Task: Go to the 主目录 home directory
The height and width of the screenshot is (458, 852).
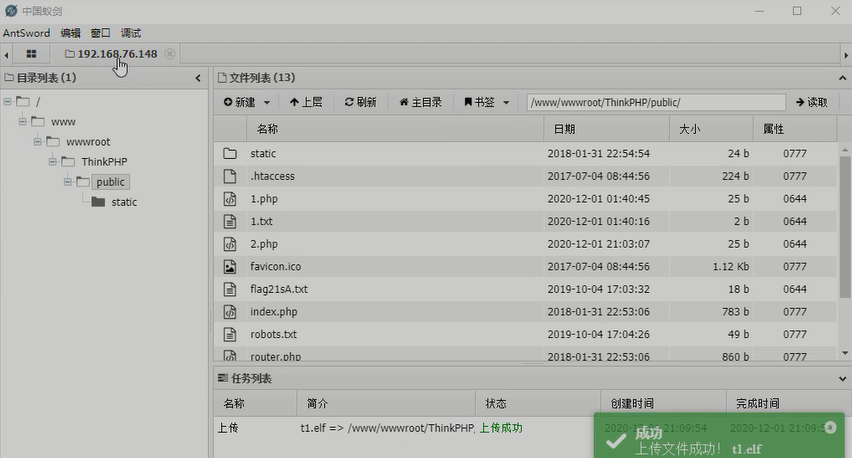Action: 421,102
